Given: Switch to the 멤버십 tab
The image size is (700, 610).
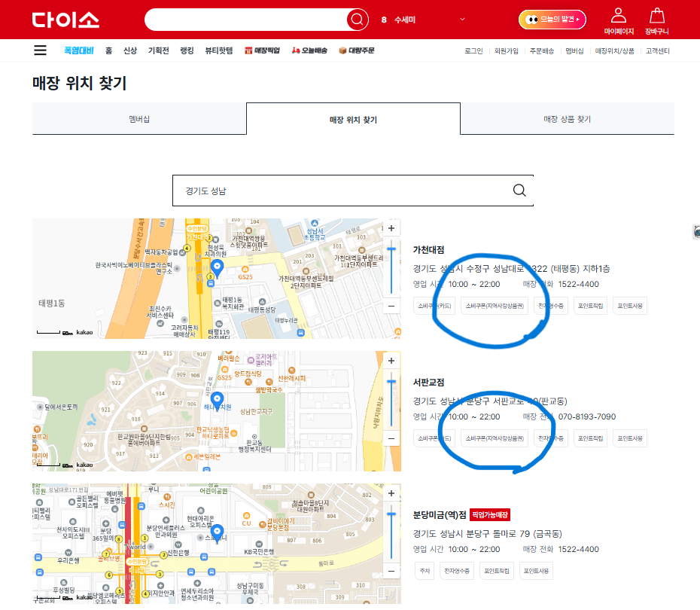Looking at the screenshot, I should (x=138, y=118).
